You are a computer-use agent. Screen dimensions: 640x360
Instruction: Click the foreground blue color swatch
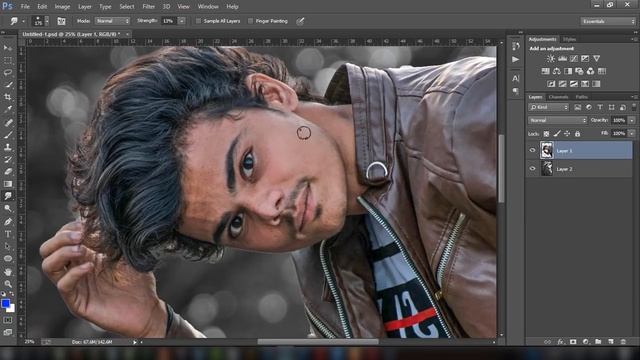[x=5, y=303]
